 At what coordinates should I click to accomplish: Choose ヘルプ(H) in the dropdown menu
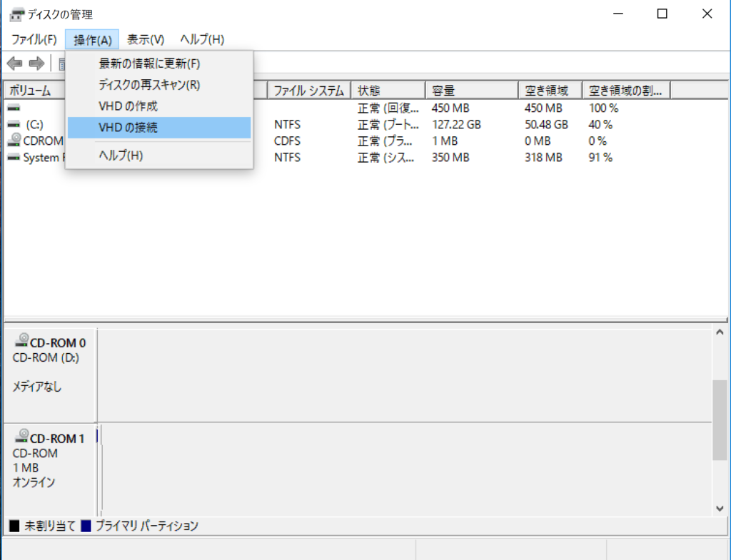coord(159,156)
